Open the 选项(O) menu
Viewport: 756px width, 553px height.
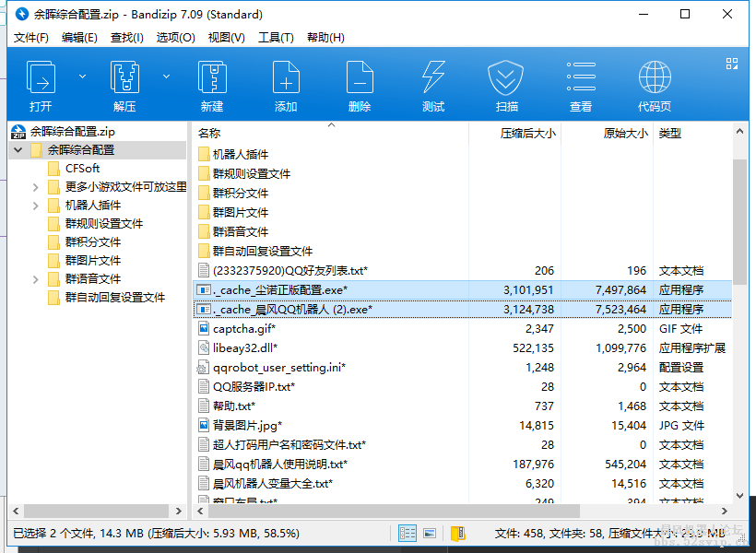pos(175,38)
